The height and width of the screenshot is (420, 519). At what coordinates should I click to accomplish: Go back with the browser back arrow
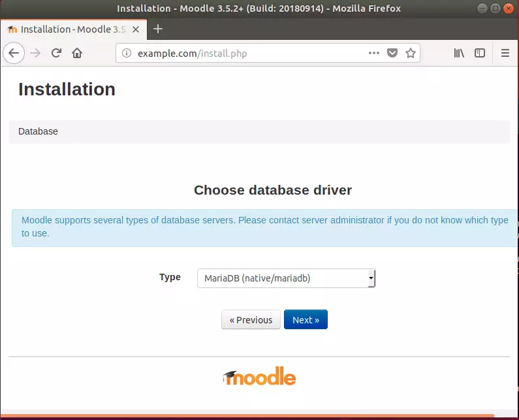[x=14, y=53]
